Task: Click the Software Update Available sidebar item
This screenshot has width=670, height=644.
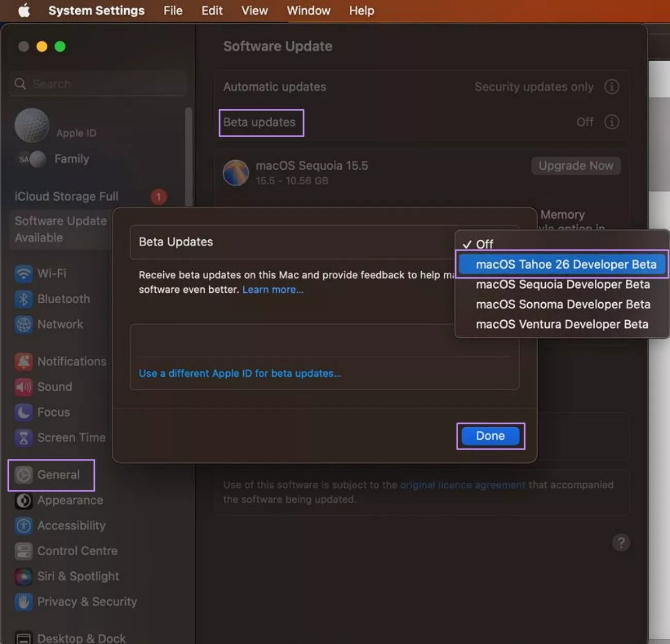Action: point(61,229)
